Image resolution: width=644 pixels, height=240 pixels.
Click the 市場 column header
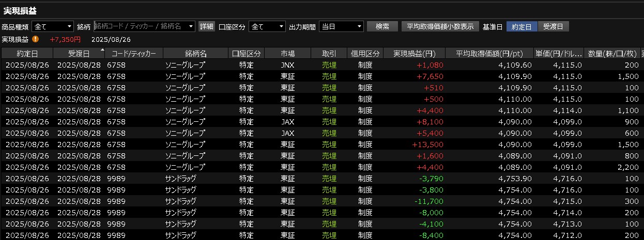[x=288, y=53]
